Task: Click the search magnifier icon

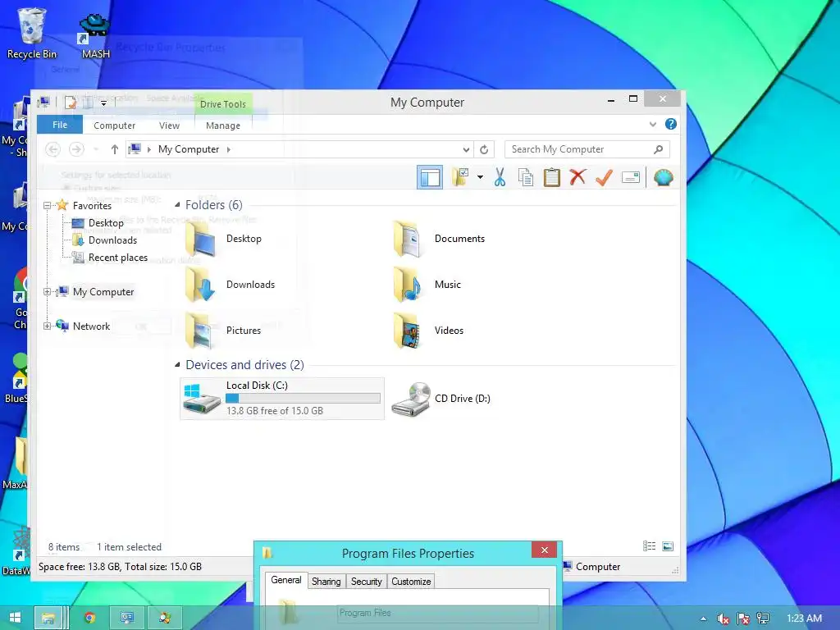Action: 659,149
